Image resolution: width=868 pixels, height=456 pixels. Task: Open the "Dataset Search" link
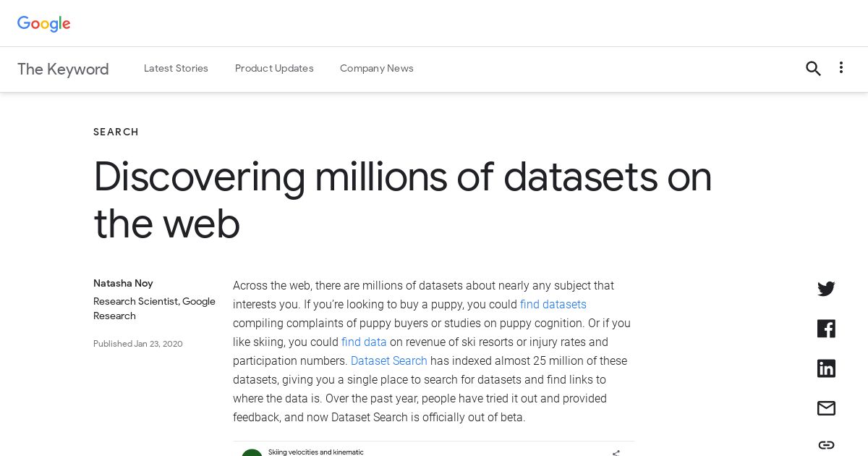388,361
